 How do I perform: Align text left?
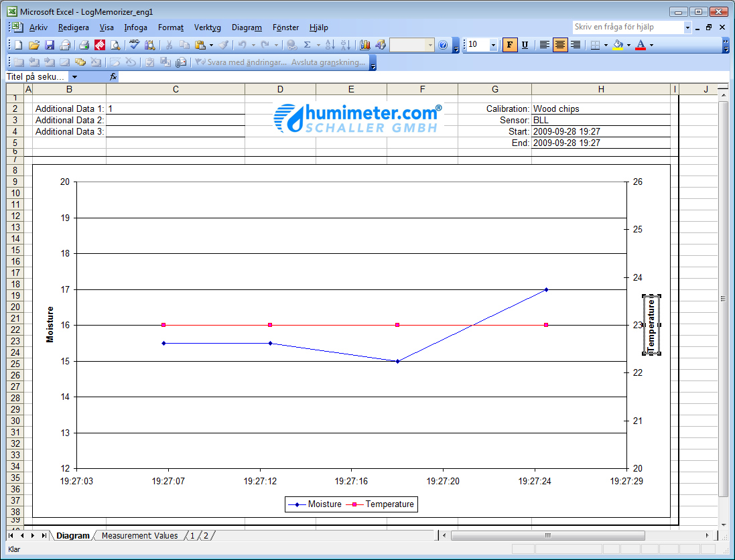tap(544, 45)
